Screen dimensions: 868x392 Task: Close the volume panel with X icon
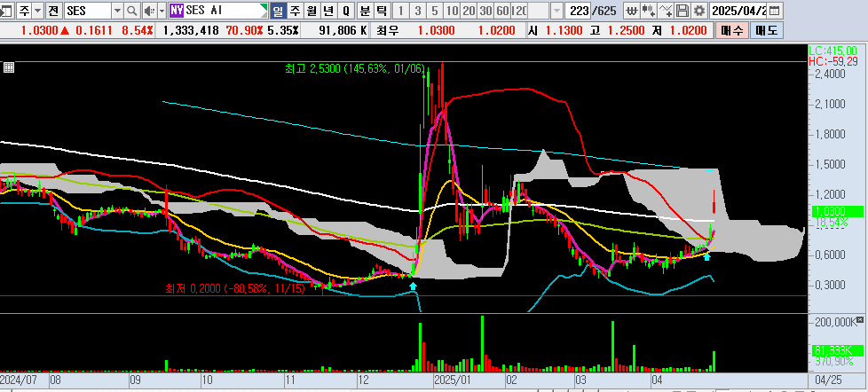point(860,320)
